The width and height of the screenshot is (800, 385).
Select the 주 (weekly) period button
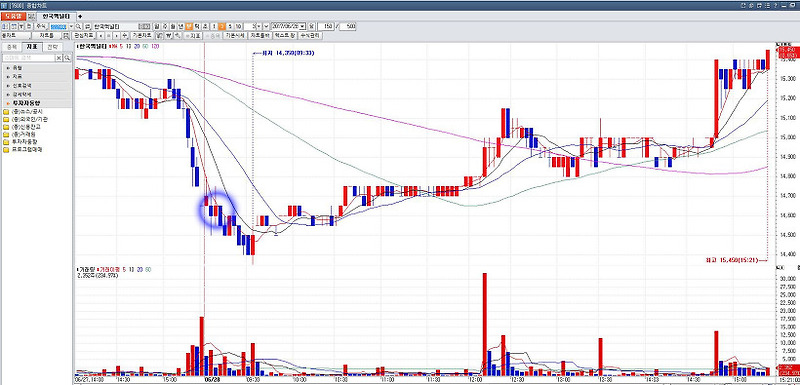coord(165,27)
